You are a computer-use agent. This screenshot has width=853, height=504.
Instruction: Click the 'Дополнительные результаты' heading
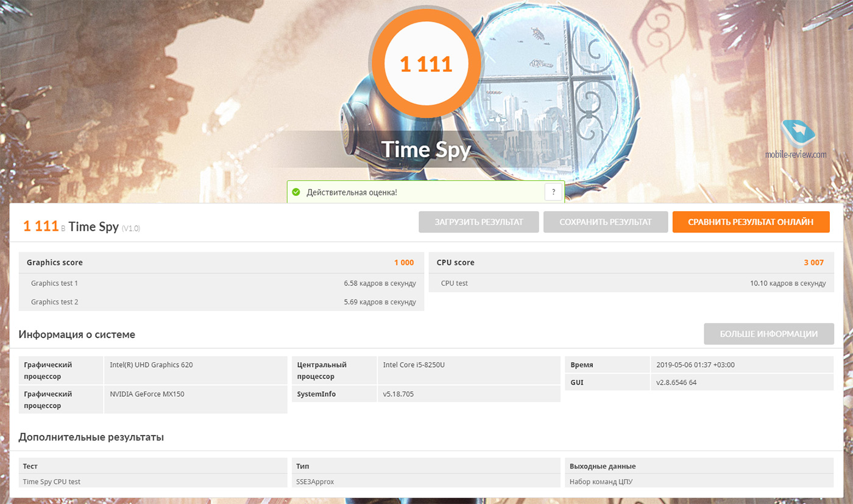coord(91,437)
